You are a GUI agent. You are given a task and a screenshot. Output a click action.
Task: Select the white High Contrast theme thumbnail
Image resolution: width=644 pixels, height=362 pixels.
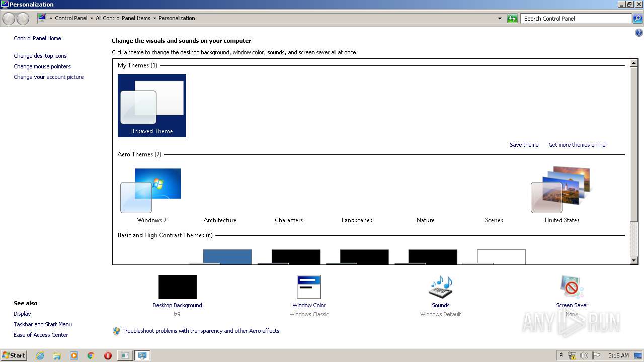[494, 257]
